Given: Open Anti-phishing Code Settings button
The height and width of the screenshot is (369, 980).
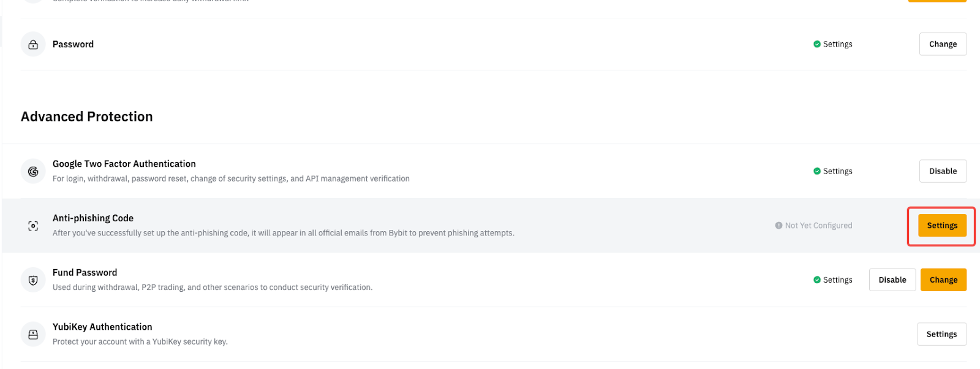Looking at the screenshot, I should (942, 226).
